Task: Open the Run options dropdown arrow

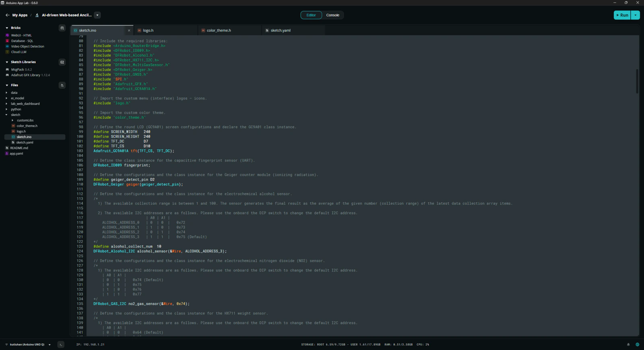Action: [636, 15]
